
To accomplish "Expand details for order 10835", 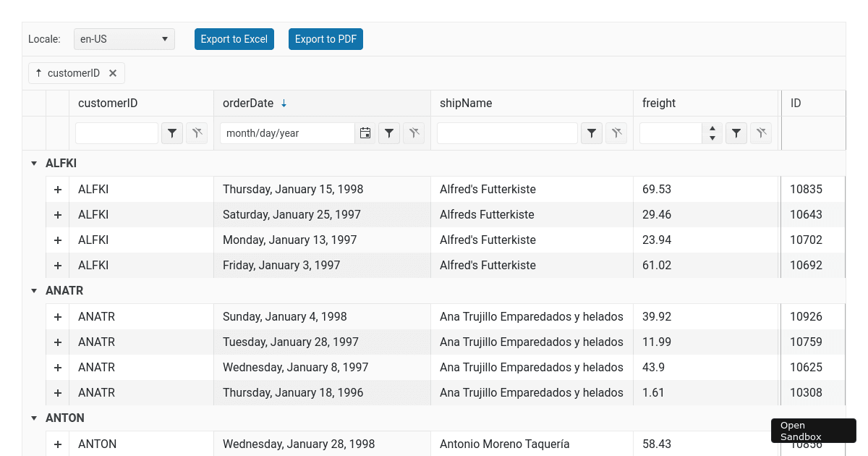I will (x=58, y=190).
